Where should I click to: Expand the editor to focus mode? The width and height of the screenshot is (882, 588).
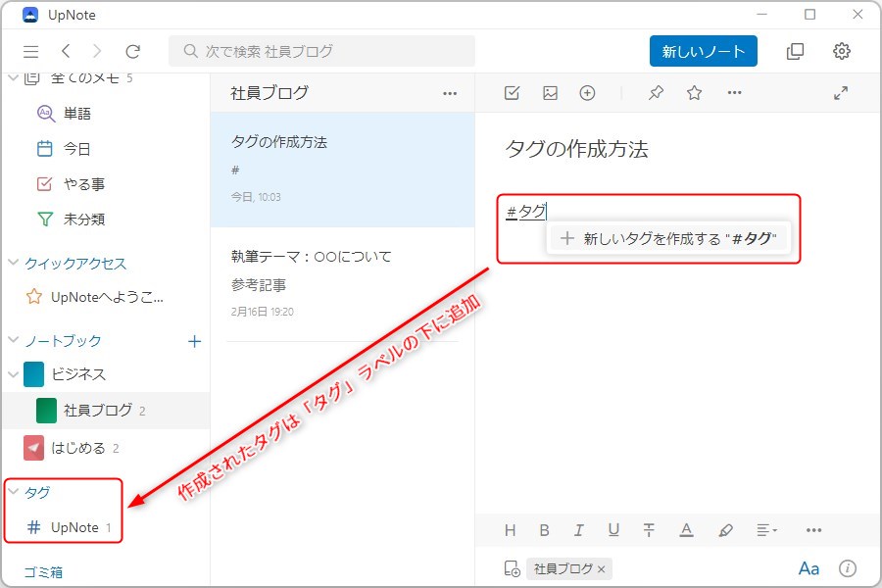click(x=841, y=93)
